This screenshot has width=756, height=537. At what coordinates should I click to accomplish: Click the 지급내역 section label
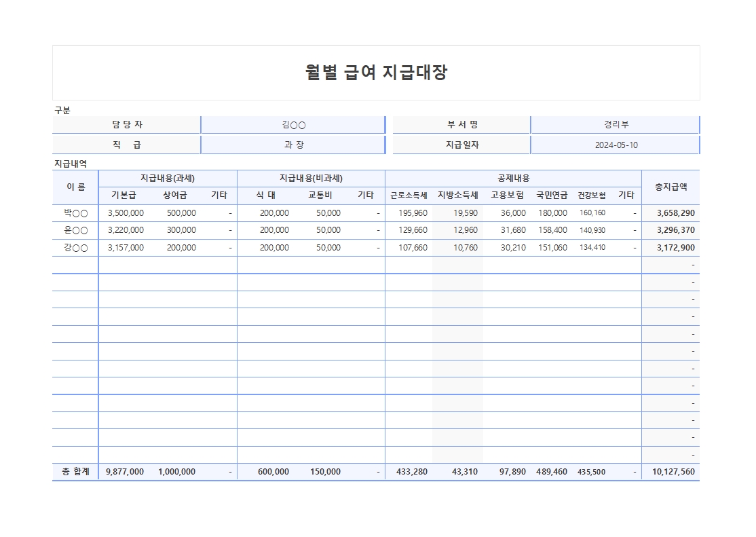[x=71, y=164]
